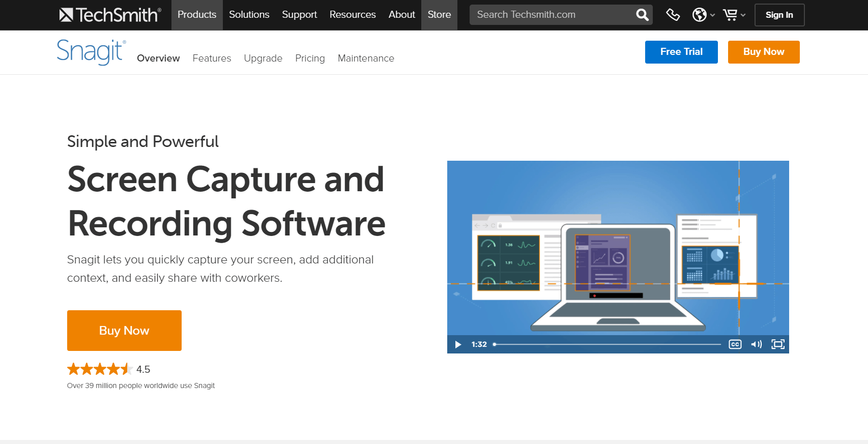Click the large orange Buy Now button

[x=124, y=331]
